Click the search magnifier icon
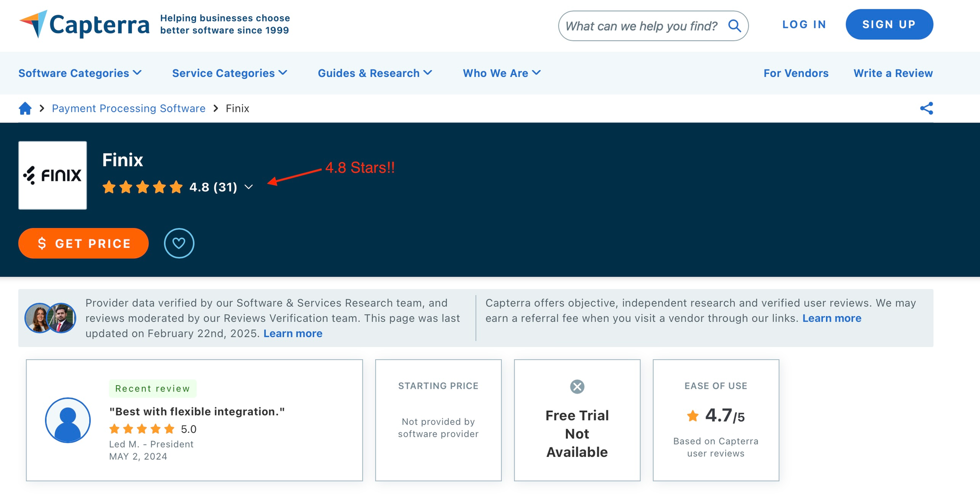 (735, 25)
